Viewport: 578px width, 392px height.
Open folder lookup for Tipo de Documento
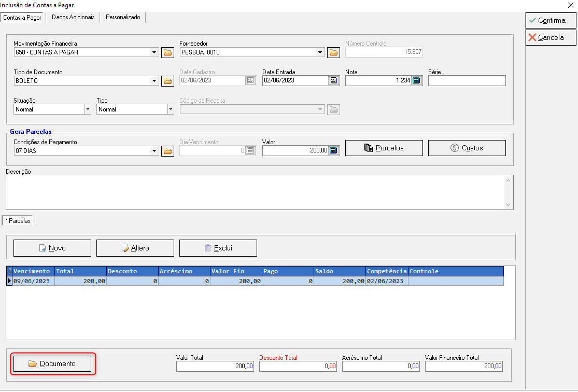tap(168, 81)
